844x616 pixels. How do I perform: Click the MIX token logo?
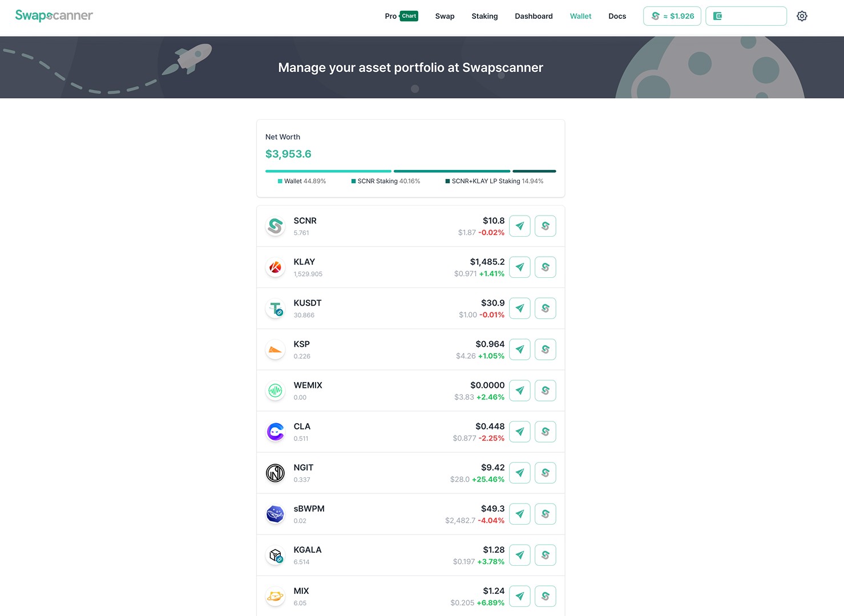click(x=276, y=596)
